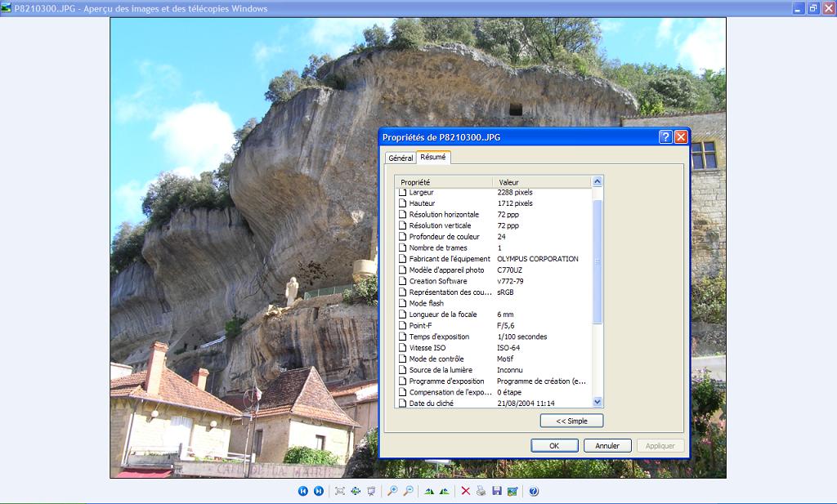Image resolution: width=837 pixels, height=504 pixels.
Task: Open viewer help from the toolbar
Action: click(534, 491)
